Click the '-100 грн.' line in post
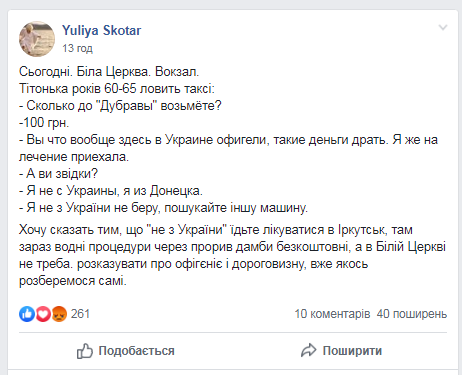The height and width of the screenshot is (375, 462). (x=44, y=123)
